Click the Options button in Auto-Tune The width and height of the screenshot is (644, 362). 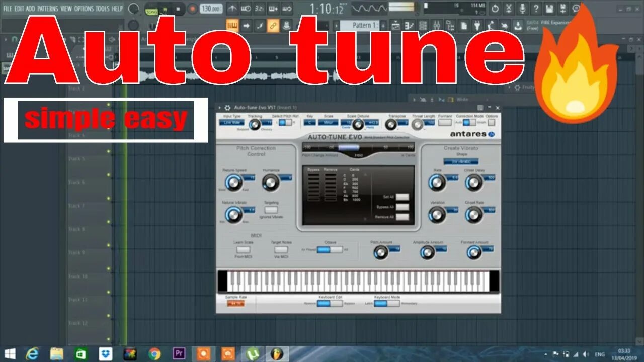coord(491,122)
